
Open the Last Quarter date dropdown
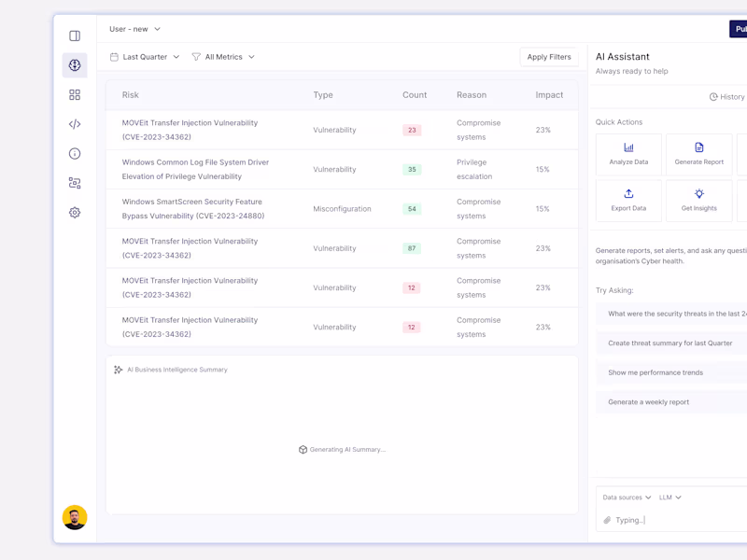point(145,57)
